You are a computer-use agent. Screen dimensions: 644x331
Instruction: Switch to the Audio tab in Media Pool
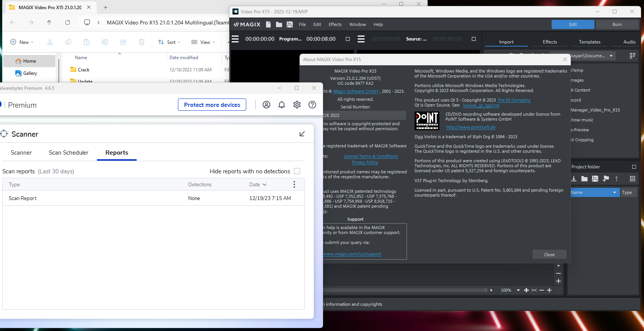tap(629, 42)
